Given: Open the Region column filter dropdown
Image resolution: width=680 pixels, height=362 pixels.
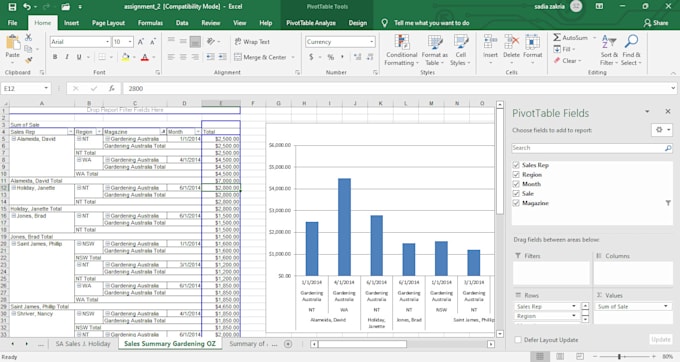Looking at the screenshot, I should (99, 132).
